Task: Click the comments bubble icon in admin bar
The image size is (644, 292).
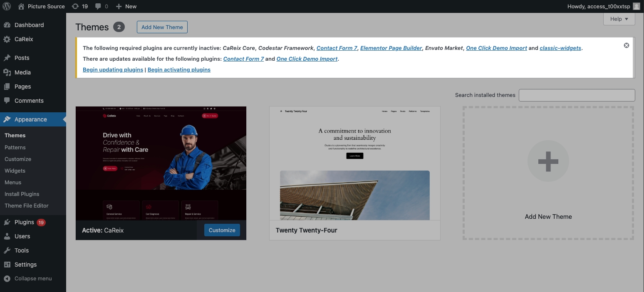Action: [98, 6]
